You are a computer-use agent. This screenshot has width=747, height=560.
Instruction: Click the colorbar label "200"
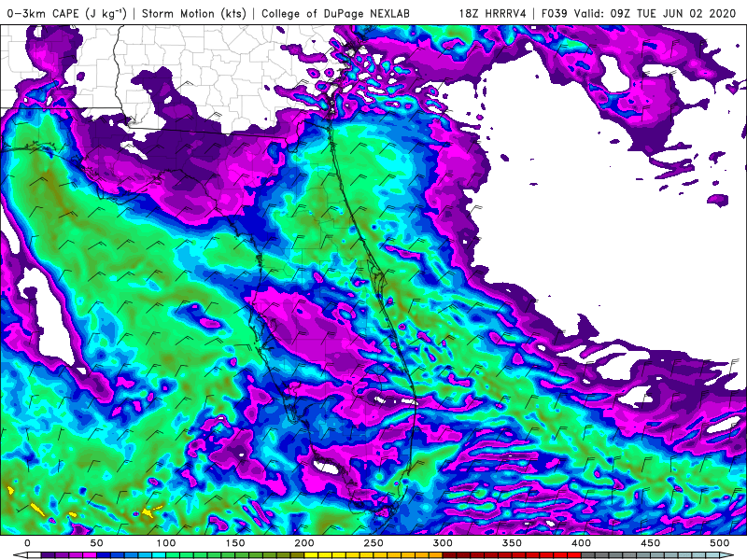[304, 543]
